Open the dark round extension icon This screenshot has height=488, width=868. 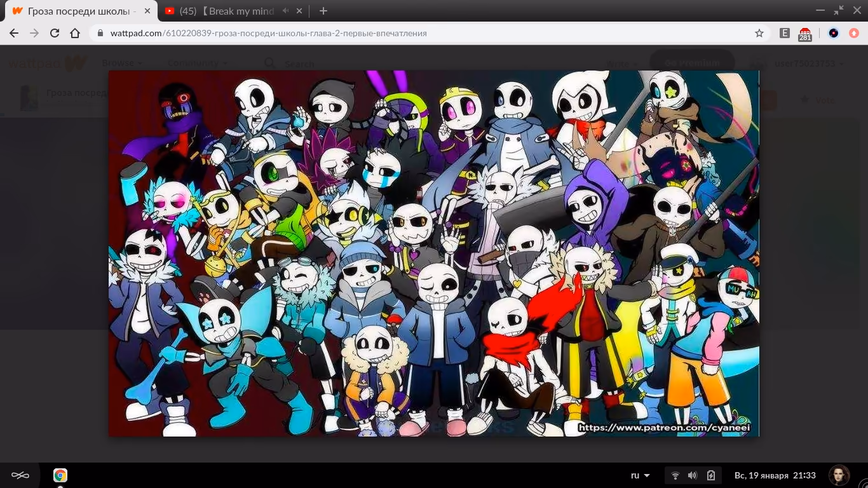tap(834, 33)
